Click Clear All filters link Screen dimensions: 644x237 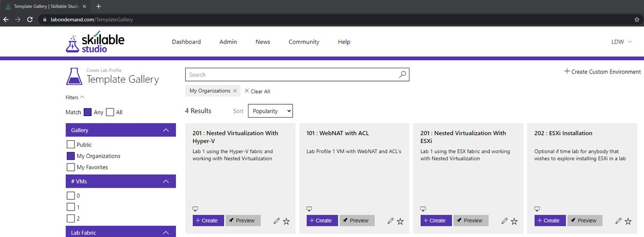(x=257, y=91)
